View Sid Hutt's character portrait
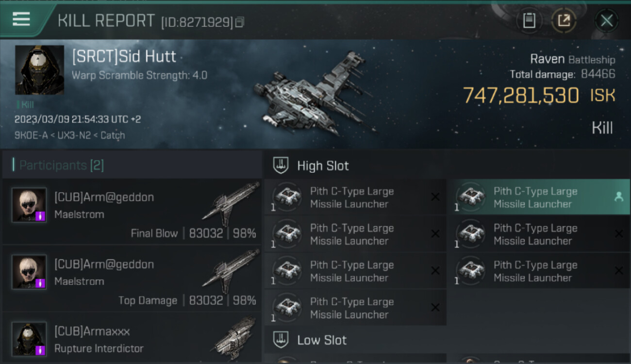This screenshot has width=631, height=364. point(39,70)
